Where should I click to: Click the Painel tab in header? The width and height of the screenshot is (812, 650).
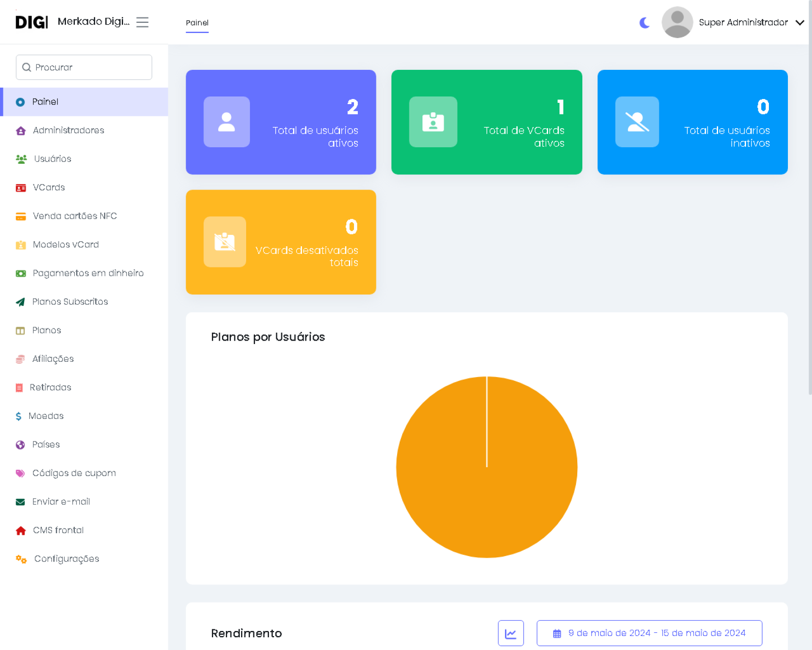[197, 23]
